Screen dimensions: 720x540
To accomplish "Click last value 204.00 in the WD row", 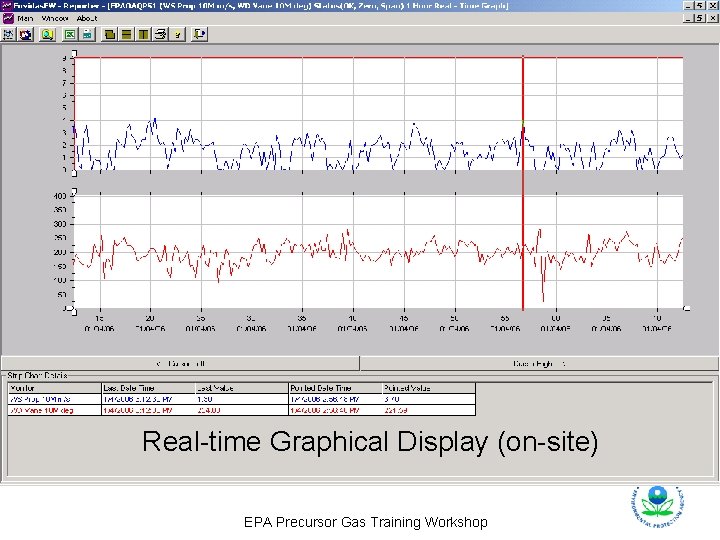I will pyautogui.click(x=209, y=410).
